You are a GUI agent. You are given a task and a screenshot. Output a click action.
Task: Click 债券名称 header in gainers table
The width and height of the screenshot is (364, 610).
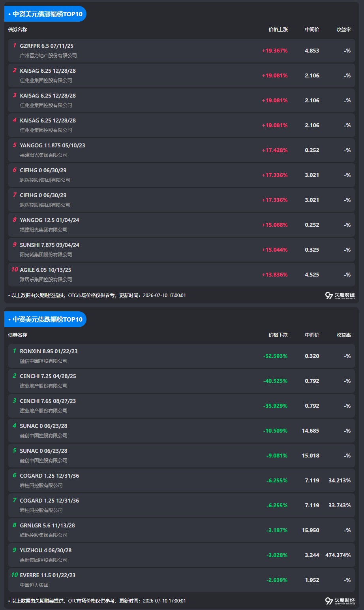[18, 30]
